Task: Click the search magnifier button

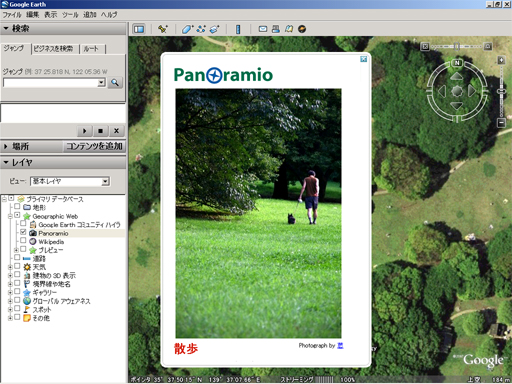Action: click(x=115, y=82)
